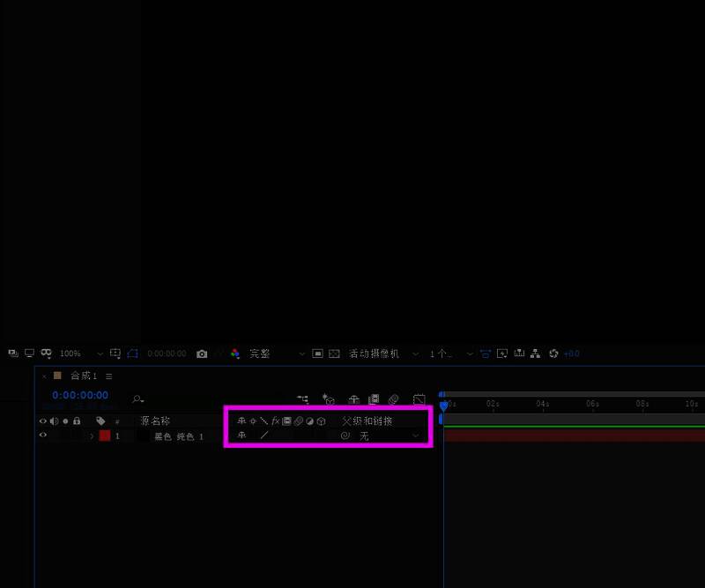Click the snapshot camera icon in viewer
705x588 pixels.
tap(202, 354)
